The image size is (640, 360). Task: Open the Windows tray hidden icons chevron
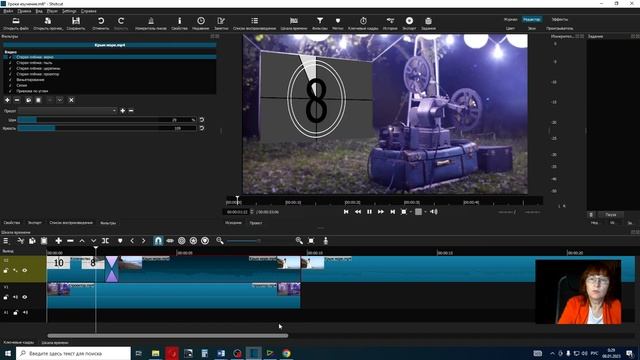point(552,353)
